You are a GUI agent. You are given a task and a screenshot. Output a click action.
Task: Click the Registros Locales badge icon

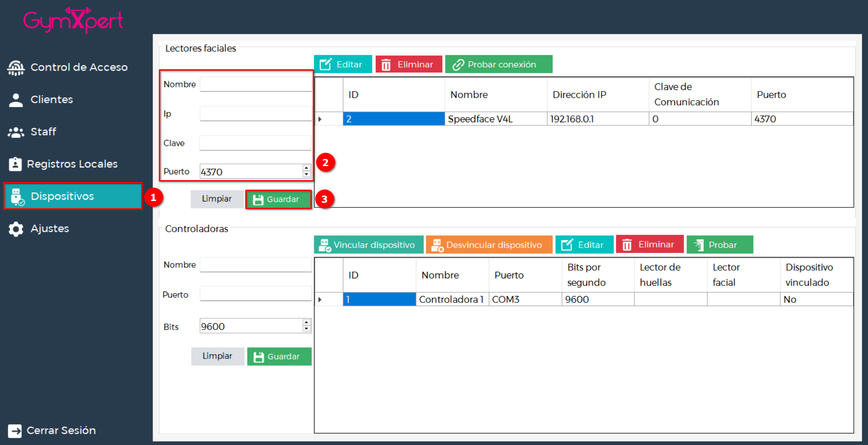click(x=15, y=164)
